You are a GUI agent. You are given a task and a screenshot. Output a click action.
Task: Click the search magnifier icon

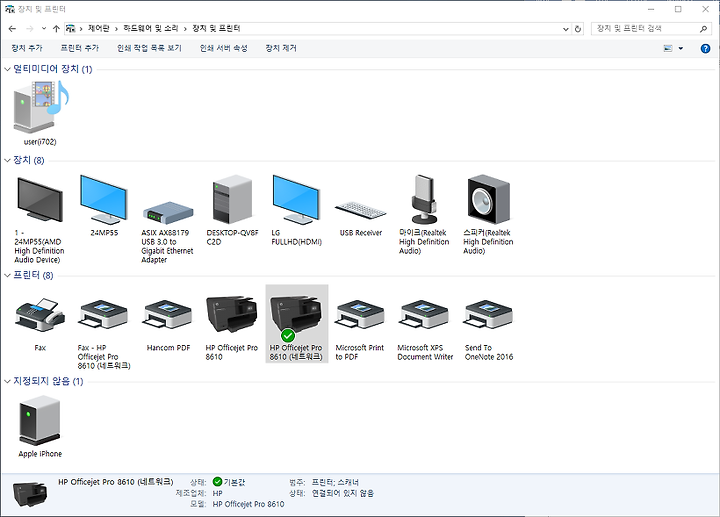[703, 29]
